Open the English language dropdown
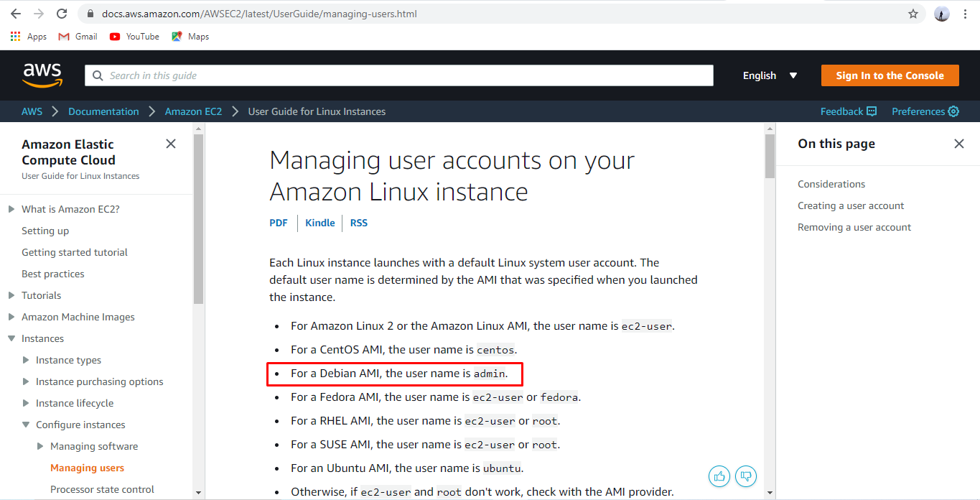Viewport: 980px width, 500px height. tap(770, 75)
